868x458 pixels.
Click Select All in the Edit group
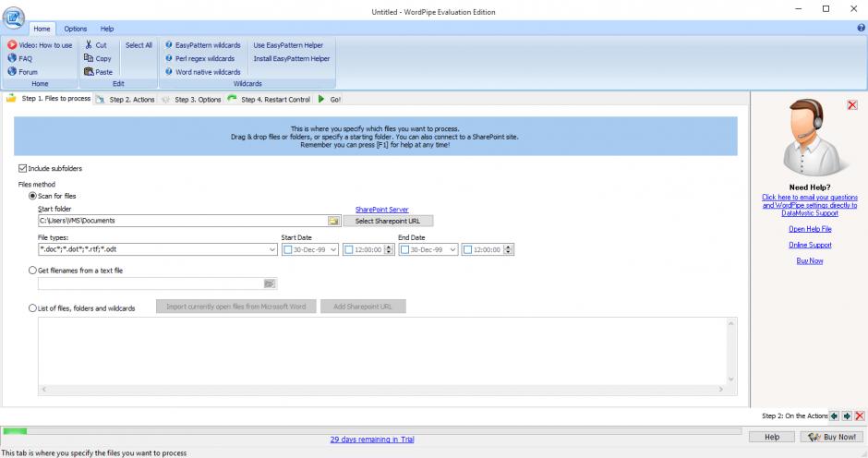[x=139, y=45]
